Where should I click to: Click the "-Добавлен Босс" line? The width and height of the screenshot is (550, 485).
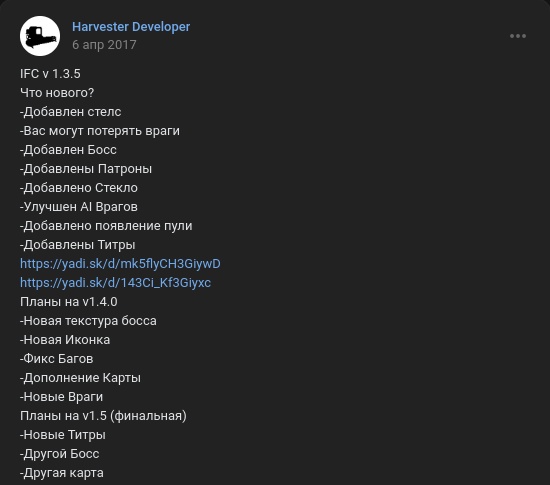68,150
